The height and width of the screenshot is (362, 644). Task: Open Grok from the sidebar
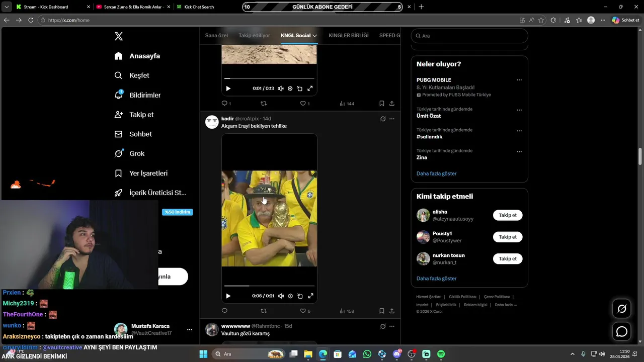click(129, 154)
